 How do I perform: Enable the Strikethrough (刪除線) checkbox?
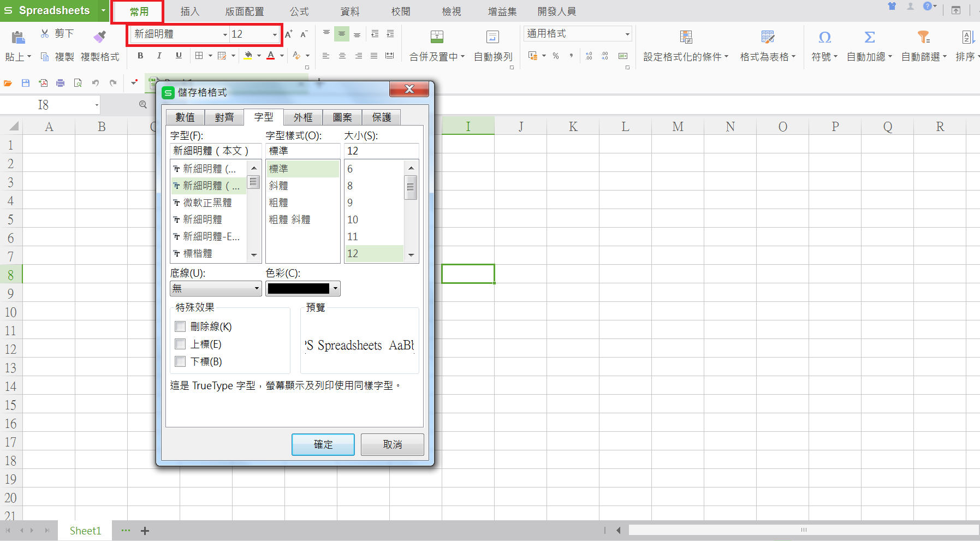coord(180,326)
